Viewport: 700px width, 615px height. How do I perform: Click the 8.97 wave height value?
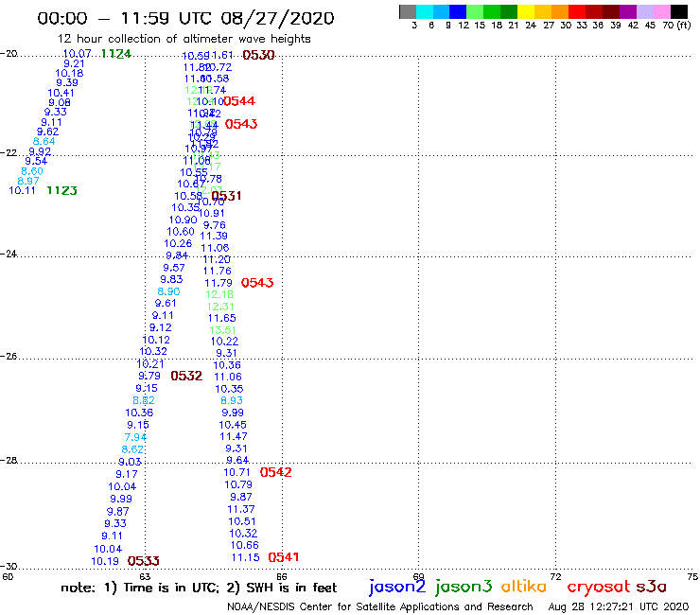[28, 181]
